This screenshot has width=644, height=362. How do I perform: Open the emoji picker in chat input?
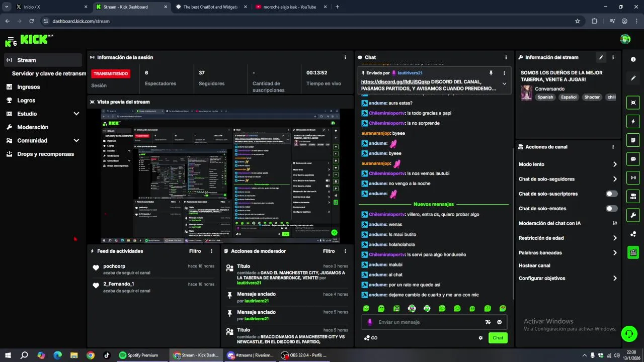(x=500, y=322)
